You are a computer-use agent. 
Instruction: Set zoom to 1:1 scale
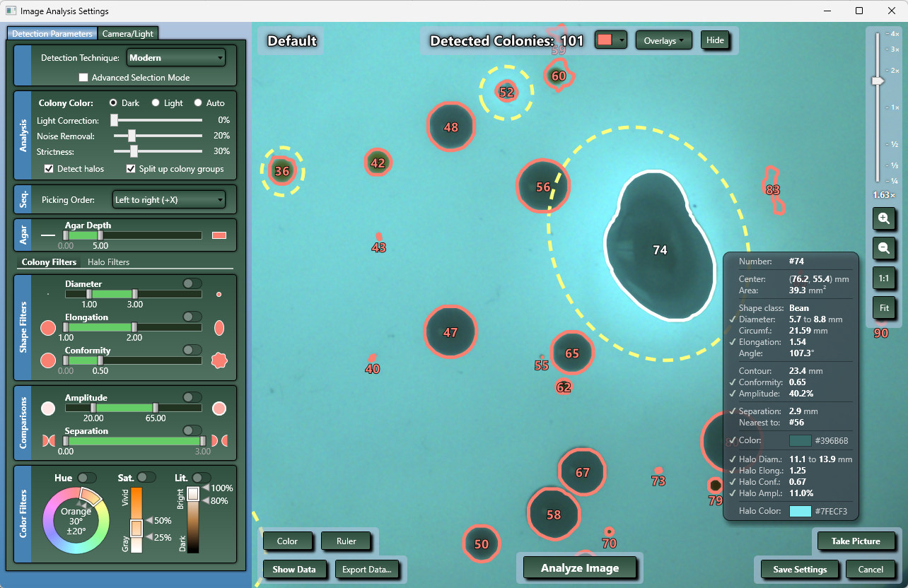tap(883, 278)
